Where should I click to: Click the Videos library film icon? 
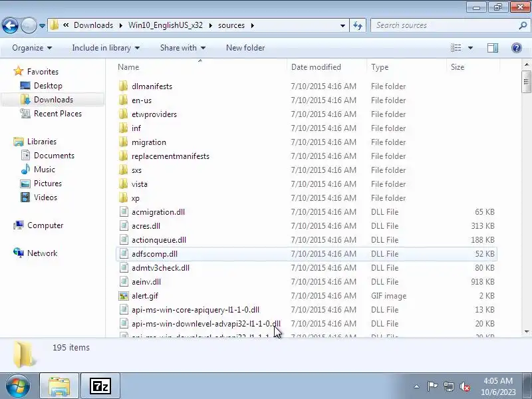(x=25, y=198)
